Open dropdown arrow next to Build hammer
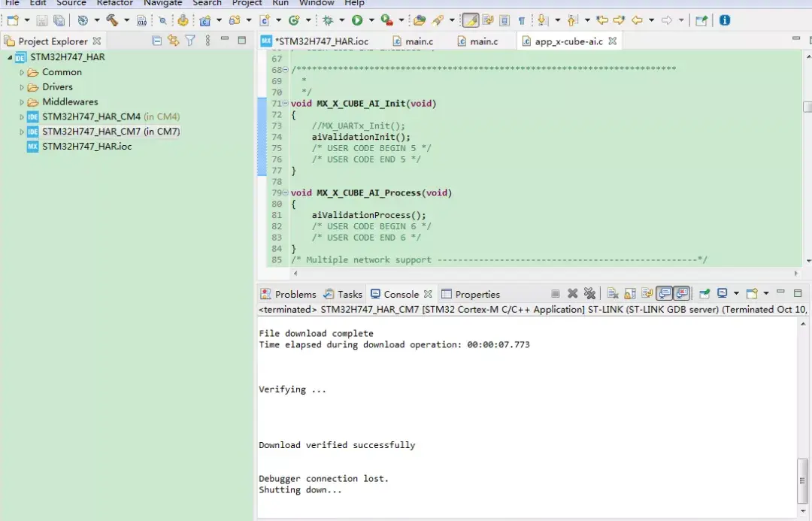This screenshot has width=812, height=521. tap(126, 21)
